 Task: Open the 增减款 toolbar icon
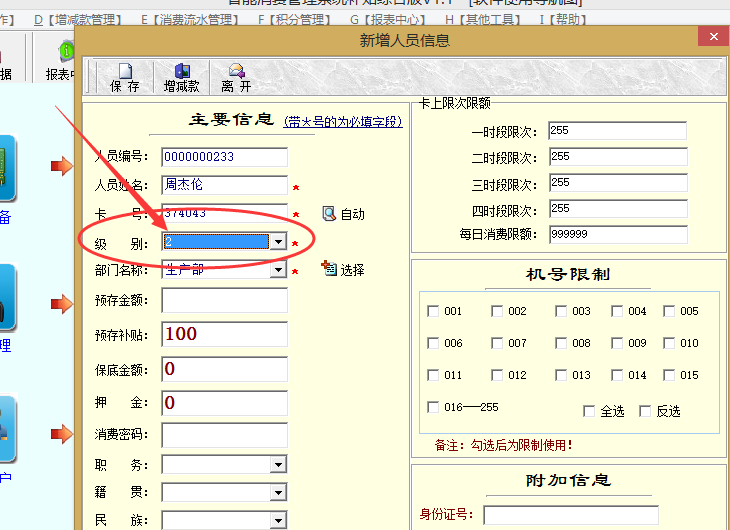[x=182, y=77]
